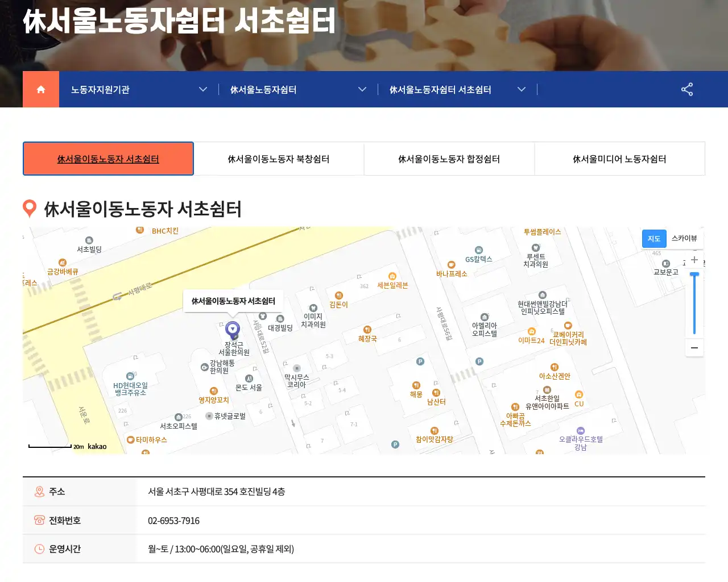Image resolution: width=728 pixels, height=582 pixels.
Task: Click the GS칼텍스 gas station icon
Action: pyautogui.click(x=479, y=250)
